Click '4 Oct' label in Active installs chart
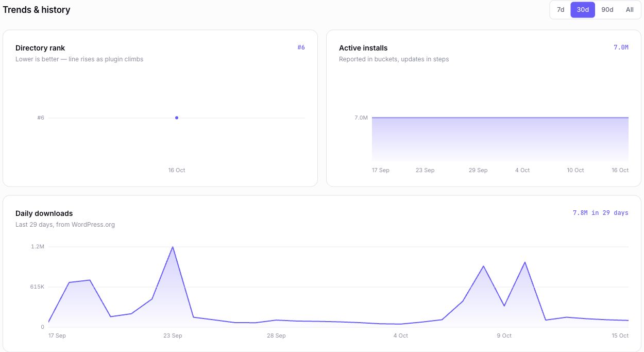Viewport: 644px width, 352px height. coord(522,170)
